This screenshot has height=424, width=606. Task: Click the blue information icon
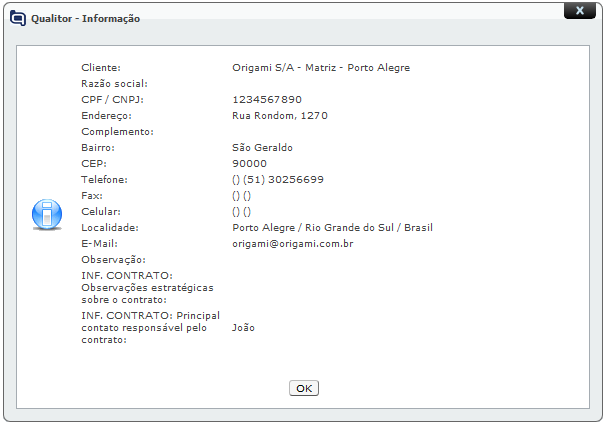(x=47, y=214)
